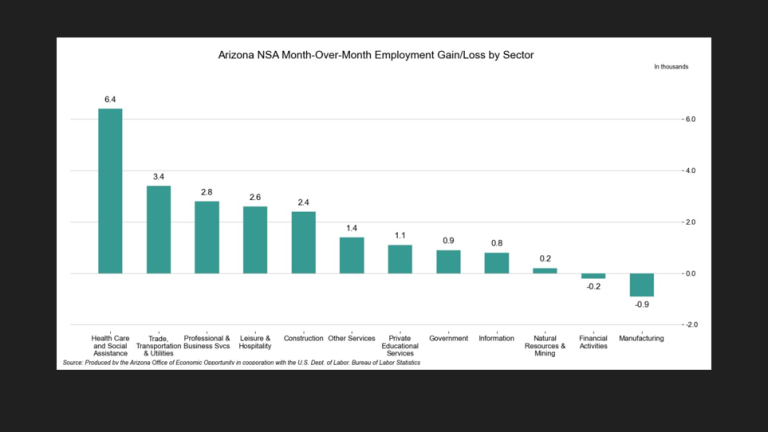Click the source attribution text below the chart
The image size is (768, 432).
coord(241,363)
